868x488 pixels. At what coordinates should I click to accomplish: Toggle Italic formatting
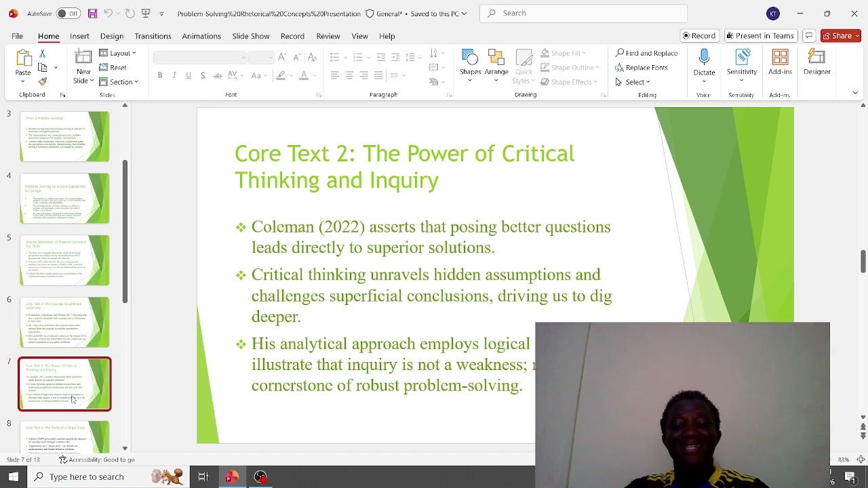pos(174,75)
